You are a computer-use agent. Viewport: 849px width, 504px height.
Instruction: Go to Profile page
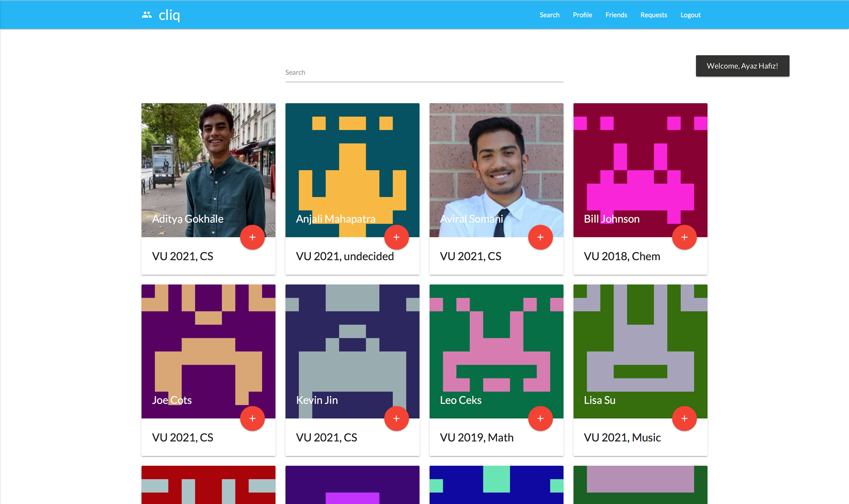582,15
